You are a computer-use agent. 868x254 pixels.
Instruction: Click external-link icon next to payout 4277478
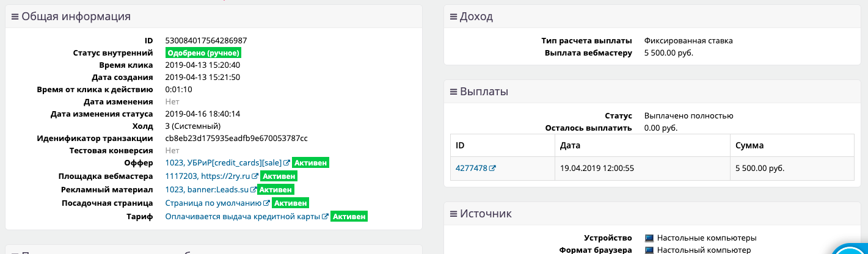(x=492, y=169)
